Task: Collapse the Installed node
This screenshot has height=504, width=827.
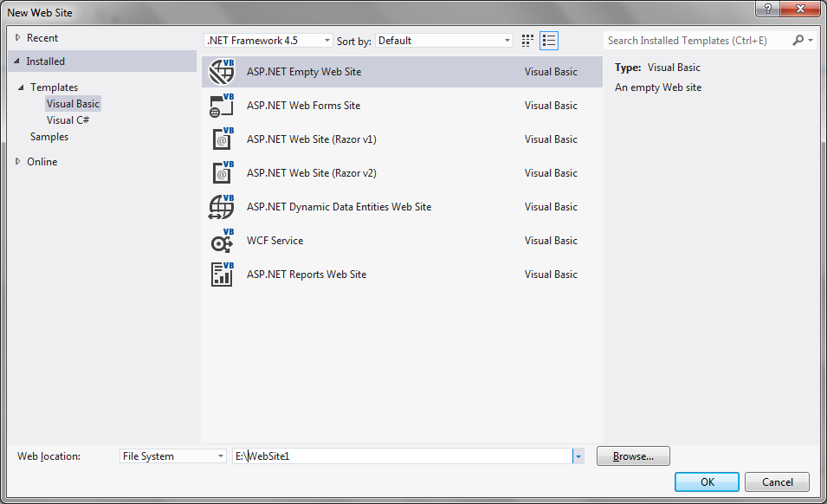Action: click(x=16, y=61)
